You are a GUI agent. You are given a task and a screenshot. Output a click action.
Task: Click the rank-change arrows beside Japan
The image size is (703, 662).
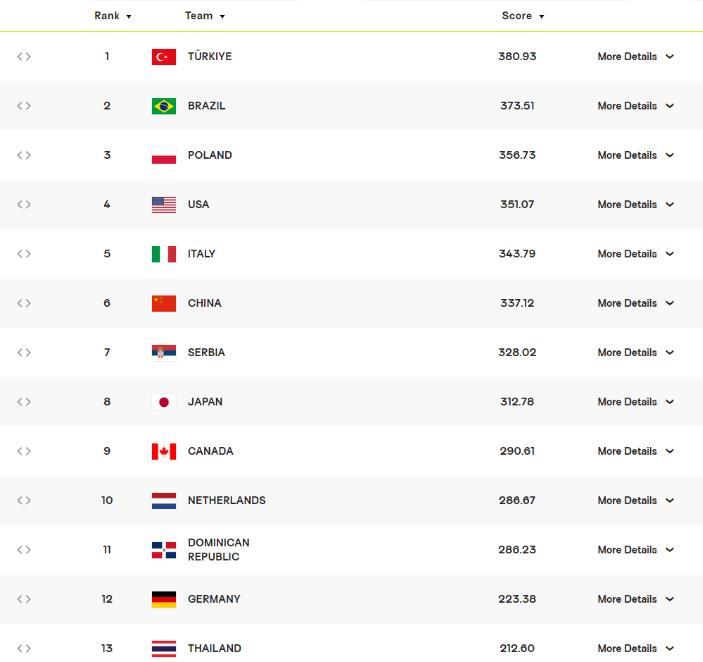click(24, 402)
